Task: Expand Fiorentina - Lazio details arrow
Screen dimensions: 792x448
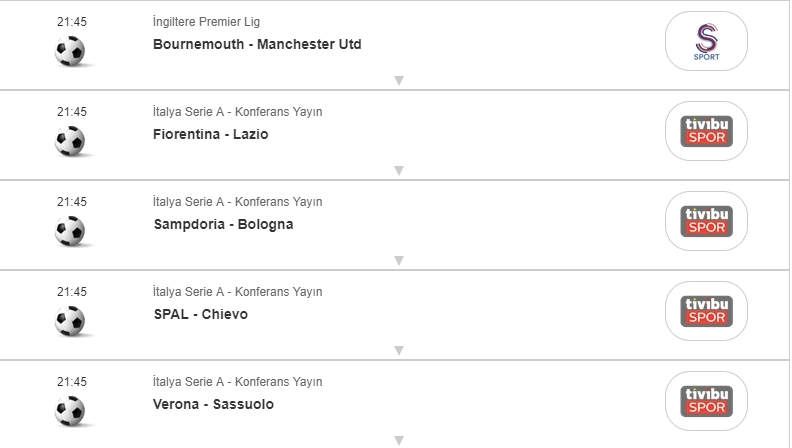Action: pyautogui.click(x=398, y=171)
